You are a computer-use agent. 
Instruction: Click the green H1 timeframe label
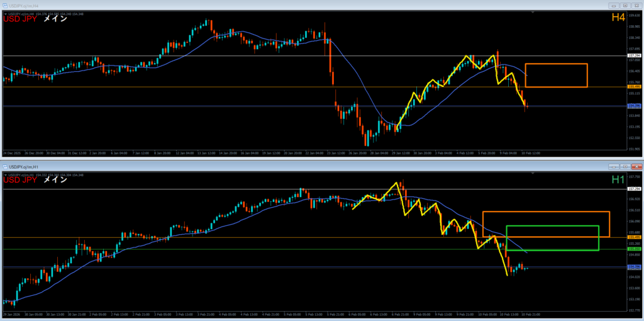(618, 179)
